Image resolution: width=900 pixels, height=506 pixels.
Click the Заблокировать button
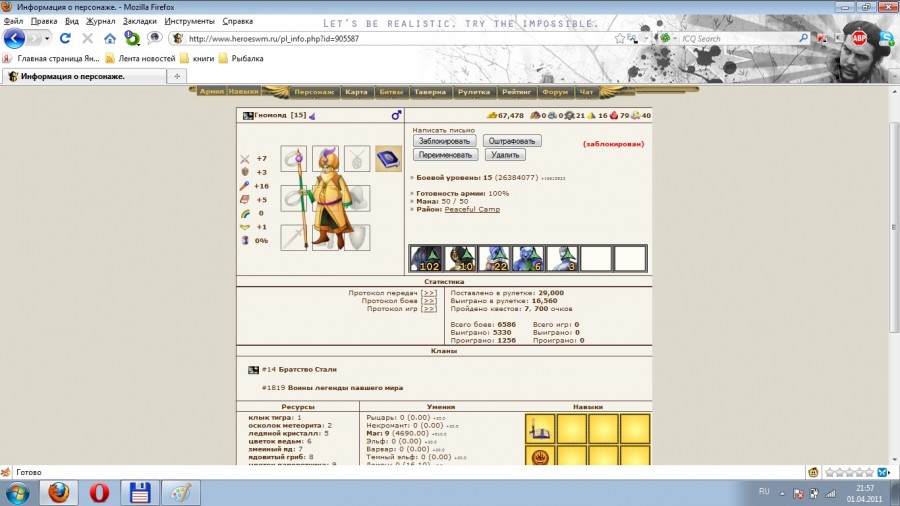[x=444, y=141]
